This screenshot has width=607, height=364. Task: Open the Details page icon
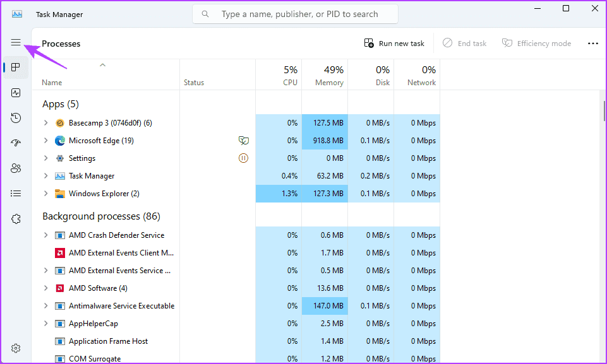tap(16, 194)
